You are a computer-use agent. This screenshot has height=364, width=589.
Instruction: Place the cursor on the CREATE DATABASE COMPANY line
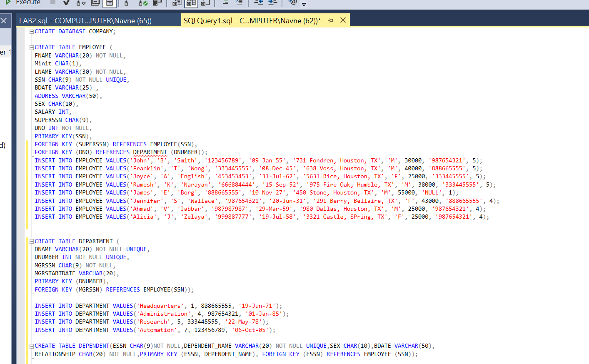click(75, 31)
